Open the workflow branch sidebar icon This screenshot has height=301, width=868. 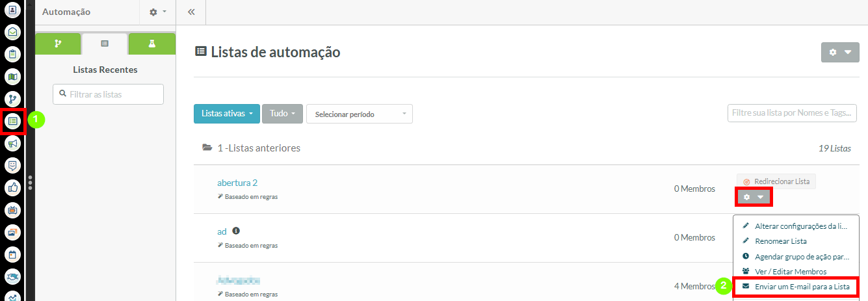coord(13,99)
